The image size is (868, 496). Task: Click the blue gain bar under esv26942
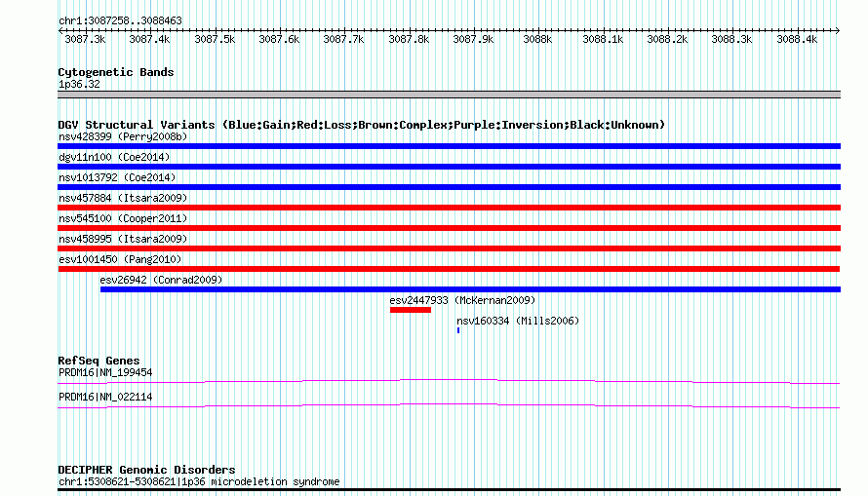[x=470, y=289]
